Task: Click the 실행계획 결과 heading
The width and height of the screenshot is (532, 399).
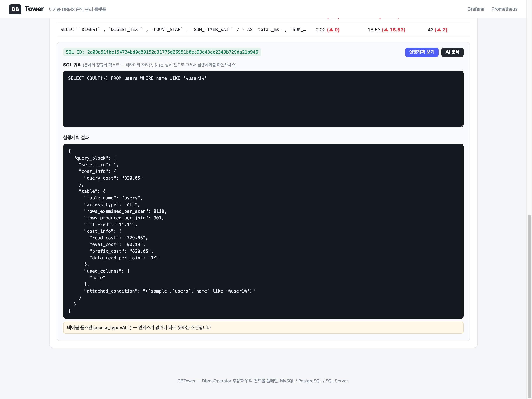Action: click(x=76, y=137)
